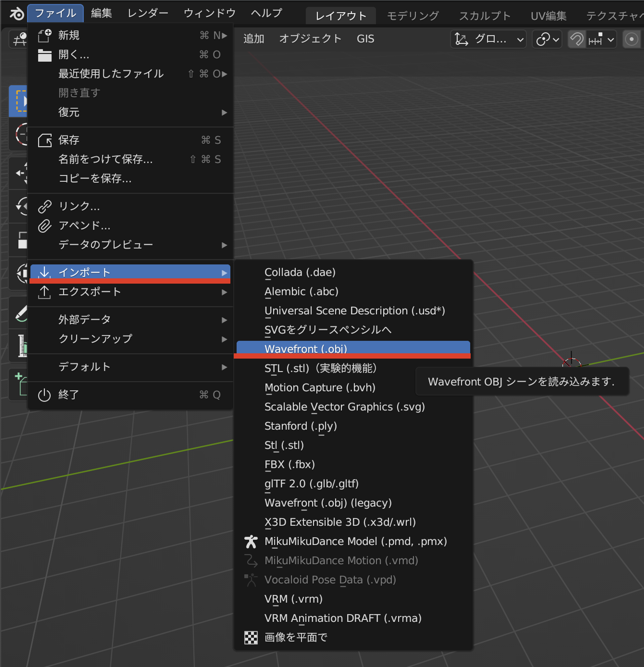Expand データのプレビュー submenu
The image size is (644, 667).
click(130, 245)
